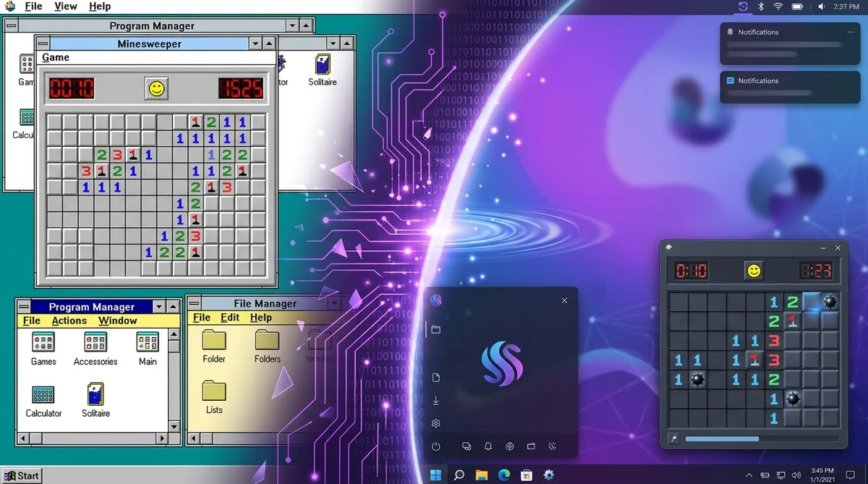Close the dark launcher panel with X
This screenshot has width=868, height=484.
[x=565, y=300]
